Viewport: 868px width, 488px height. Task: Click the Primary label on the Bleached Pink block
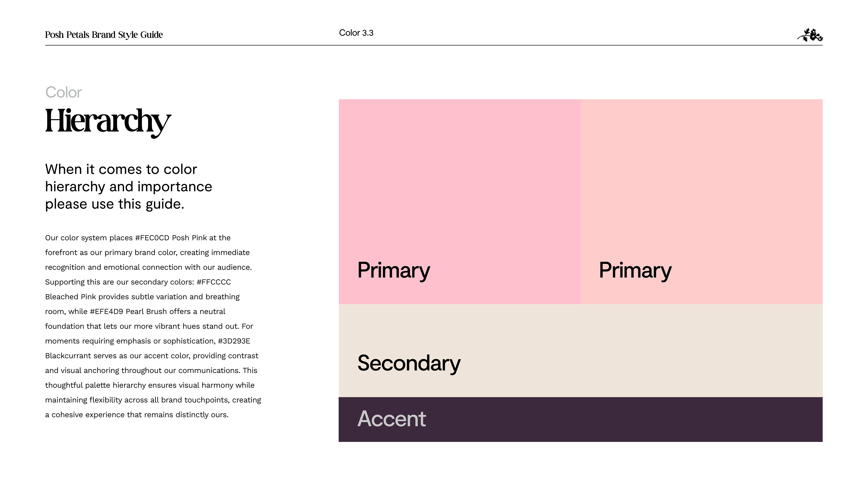[x=635, y=270]
